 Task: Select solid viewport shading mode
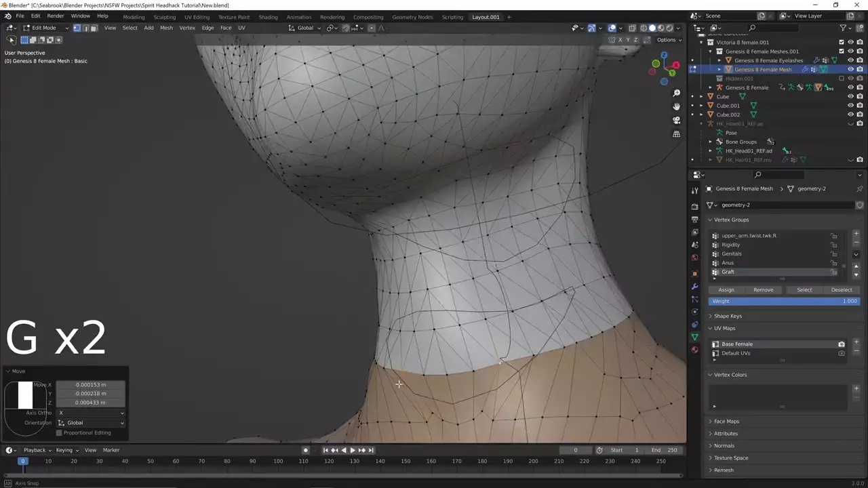click(x=652, y=28)
